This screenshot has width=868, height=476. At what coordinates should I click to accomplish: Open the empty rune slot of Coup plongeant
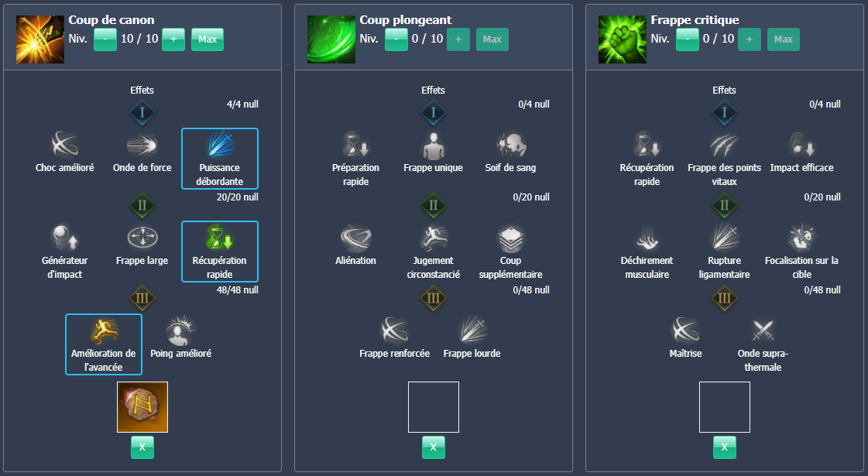(433, 407)
